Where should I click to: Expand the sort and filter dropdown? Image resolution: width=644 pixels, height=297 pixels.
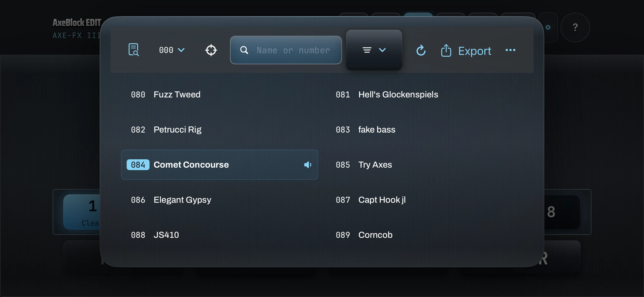tap(374, 50)
